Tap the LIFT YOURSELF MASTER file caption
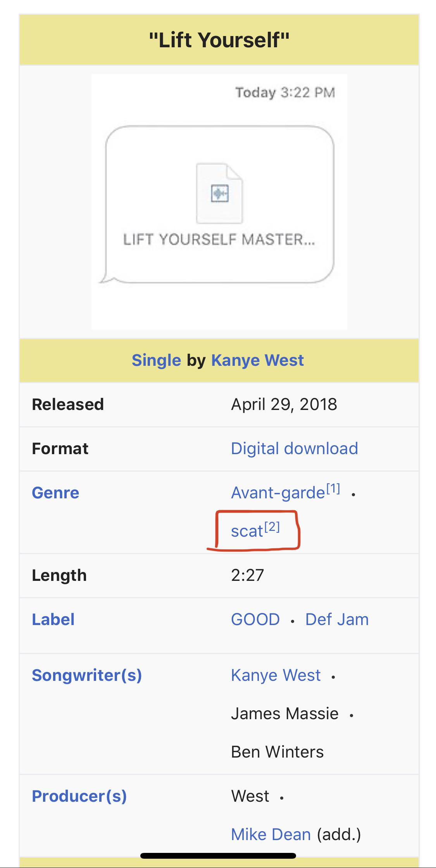Viewport: 436px width, 868px height. (x=219, y=239)
